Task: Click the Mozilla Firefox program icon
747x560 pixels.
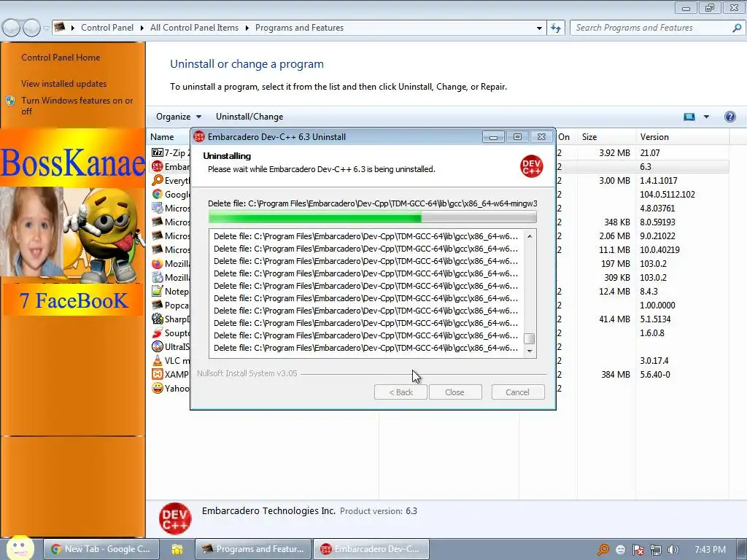Action: point(158,264)
